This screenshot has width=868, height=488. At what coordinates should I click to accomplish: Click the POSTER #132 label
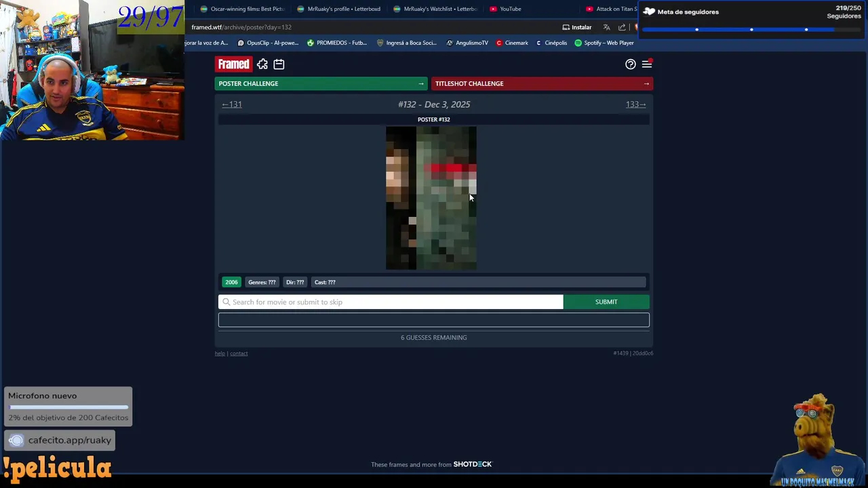pyautogui.click(x=434, y=119)
